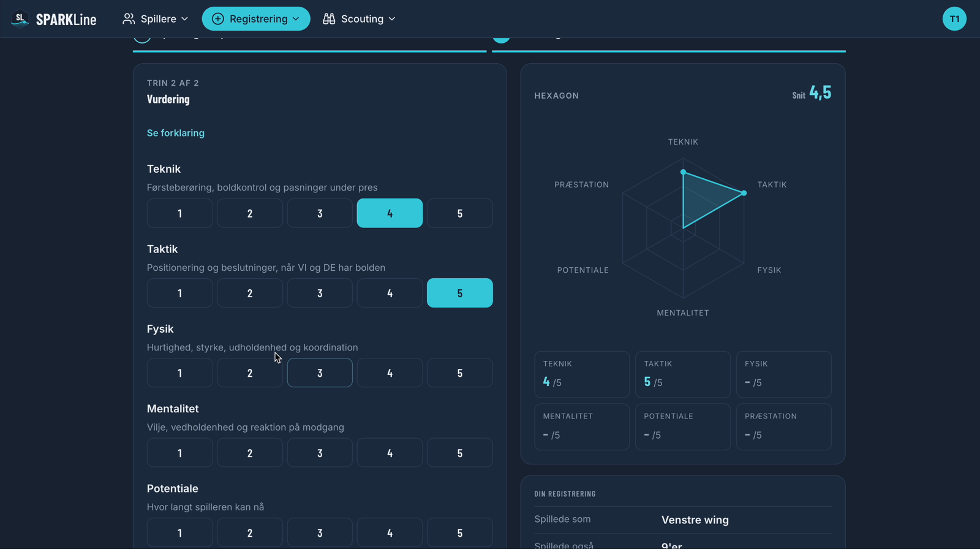Open the Registrering menu
Screen dimensions: 980x549
[256, 19]
